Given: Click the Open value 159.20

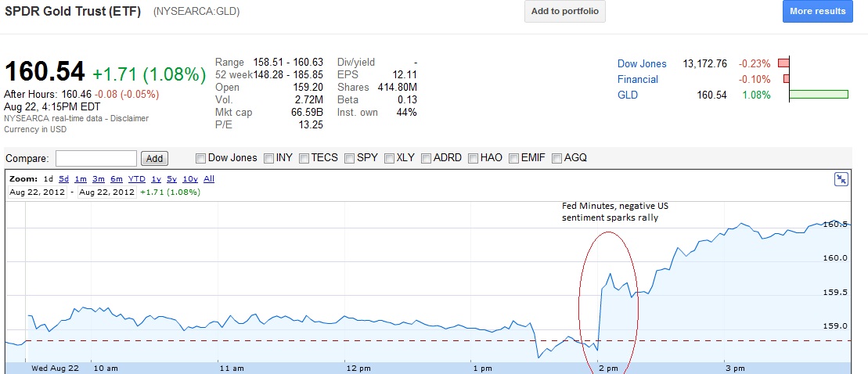Looking at the screenshot, I should click(308, 87).
